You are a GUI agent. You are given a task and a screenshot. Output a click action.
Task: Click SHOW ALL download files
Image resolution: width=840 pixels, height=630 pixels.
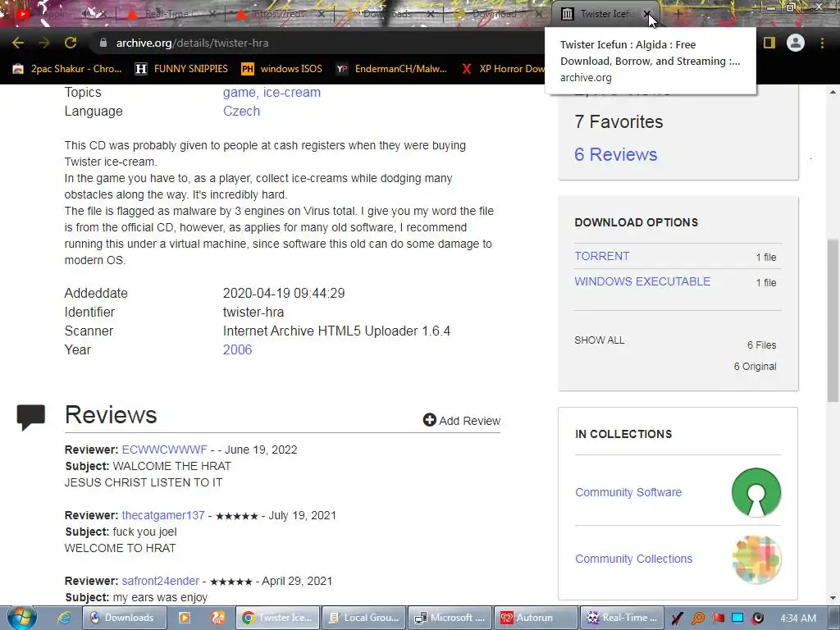(600, 340)
